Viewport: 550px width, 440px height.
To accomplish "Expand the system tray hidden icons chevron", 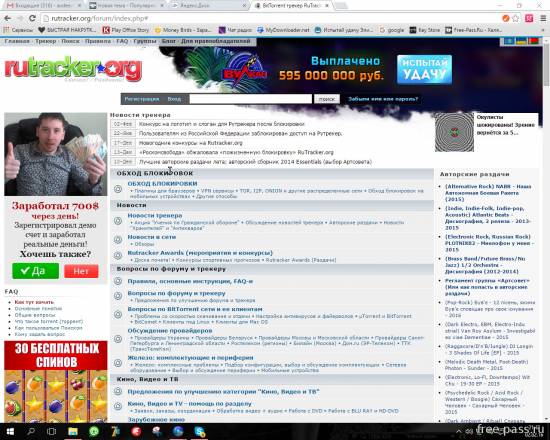I will 459,431.
